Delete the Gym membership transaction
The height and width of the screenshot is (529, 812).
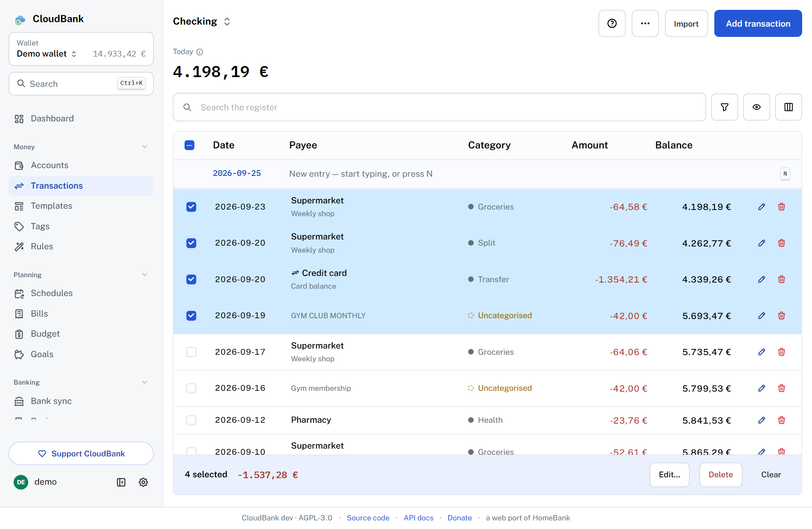tap(782, 388)
